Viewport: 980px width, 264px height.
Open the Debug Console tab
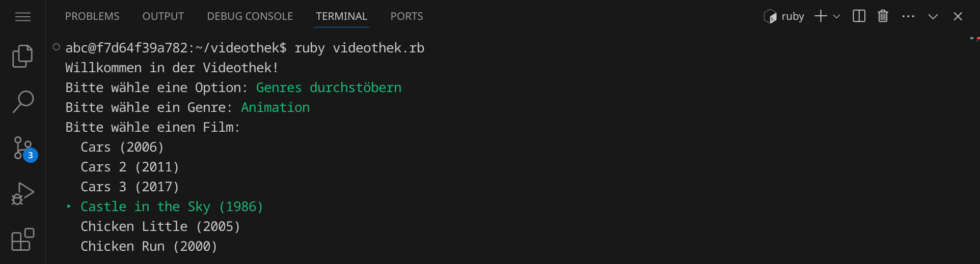(250, 16)
